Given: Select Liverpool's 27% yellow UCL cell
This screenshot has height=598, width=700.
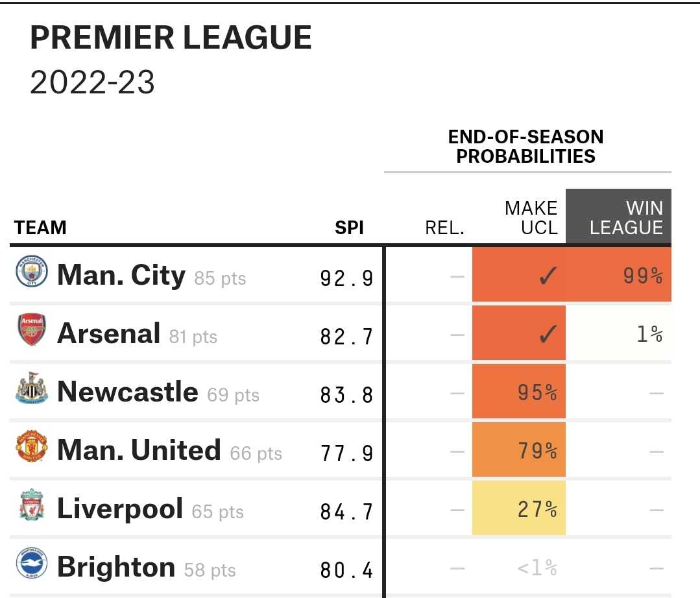Looking at the screenshot, I should [x=519, y=508].
